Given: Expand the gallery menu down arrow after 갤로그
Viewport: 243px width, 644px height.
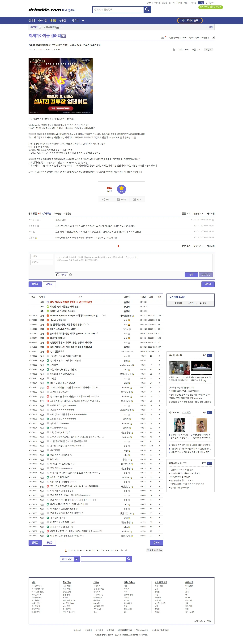Looking at the screenshot, I should pos(83,21).
